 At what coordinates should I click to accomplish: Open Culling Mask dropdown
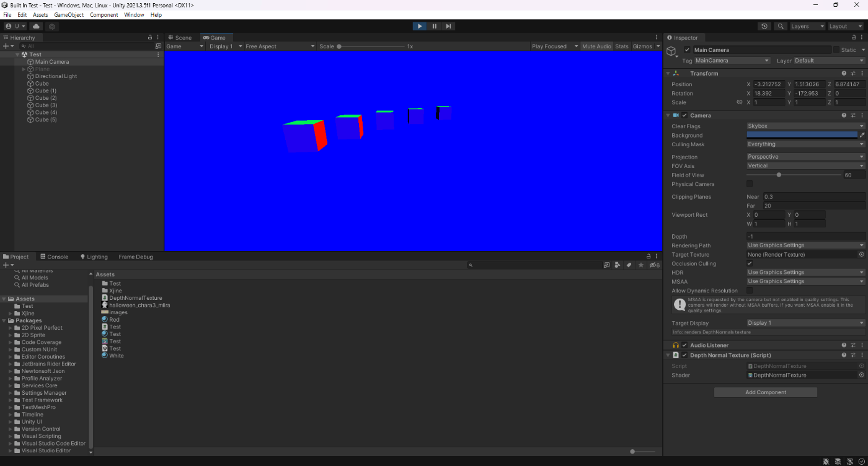806,144
